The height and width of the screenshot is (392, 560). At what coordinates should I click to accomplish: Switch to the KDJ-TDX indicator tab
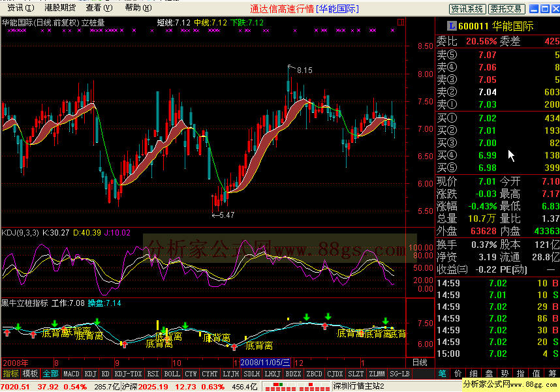pos(128,374)
